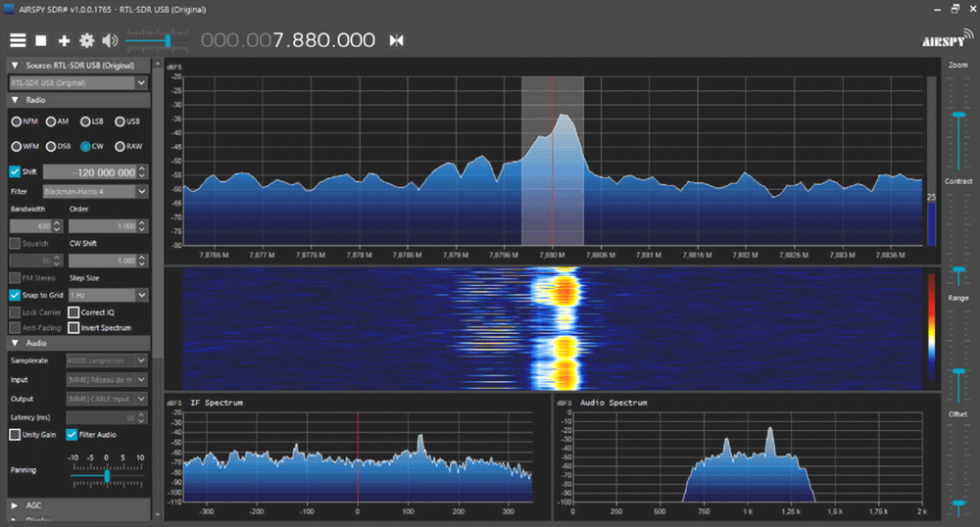Click the AIRSPY logo
This screenshot has width=980, height=527.
[947, 40]
